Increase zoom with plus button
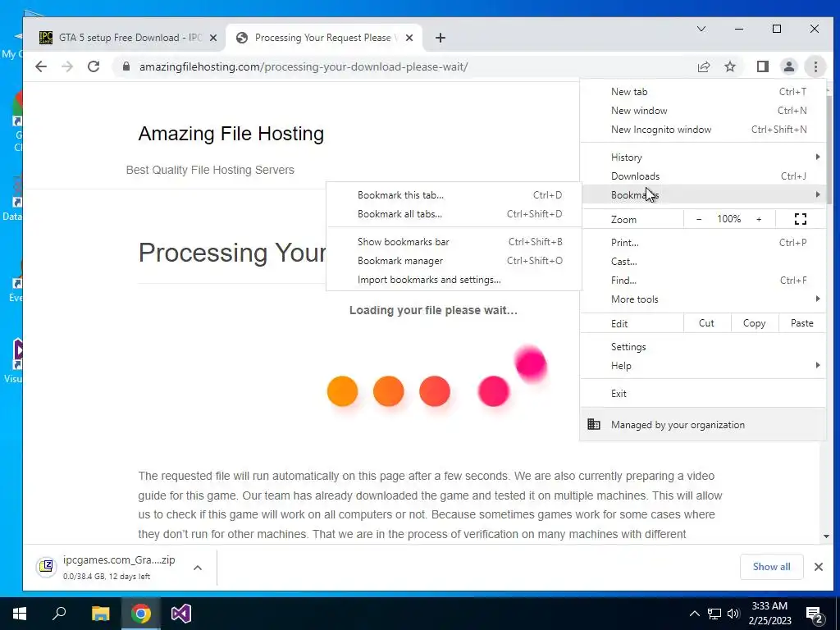Screen dimensions: 840x630 (x=759, y=219)
